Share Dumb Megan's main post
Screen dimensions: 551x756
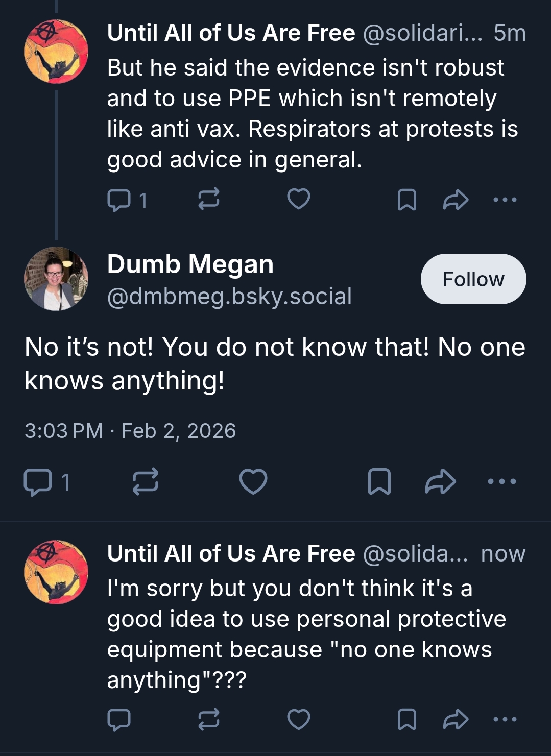click(x=440, y=482)
